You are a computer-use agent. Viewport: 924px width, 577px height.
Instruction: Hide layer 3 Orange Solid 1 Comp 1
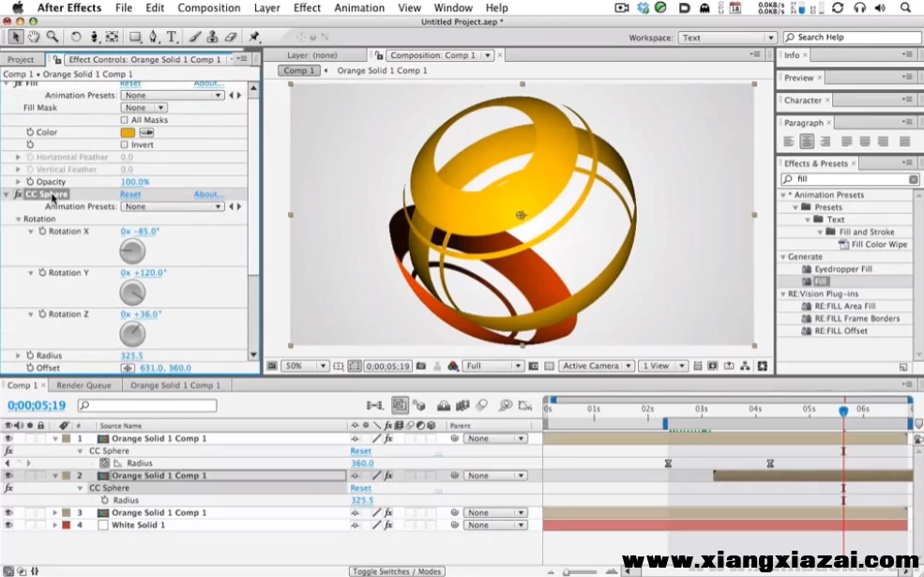[x=8, y=513]
